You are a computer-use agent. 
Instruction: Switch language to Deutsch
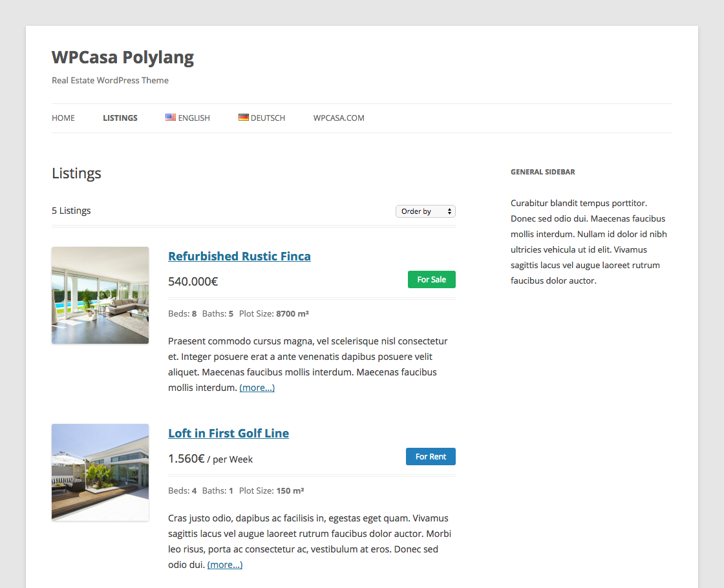coord(268,118)
